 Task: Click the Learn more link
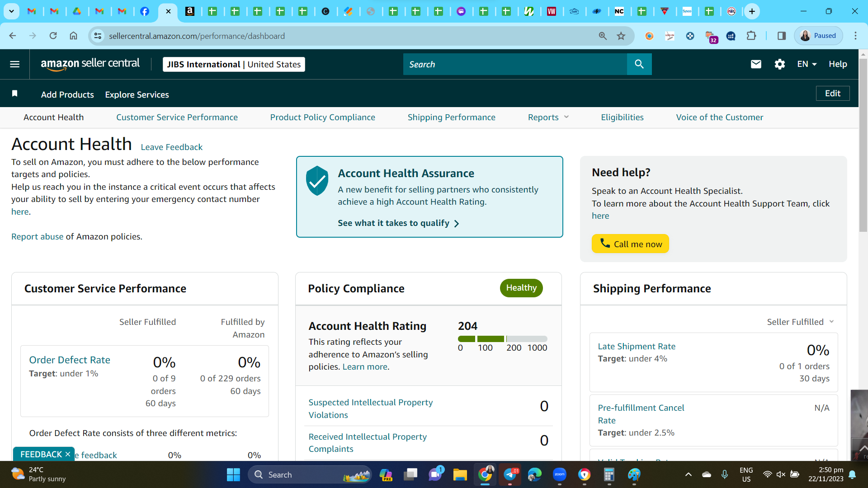tap(365, 366)
